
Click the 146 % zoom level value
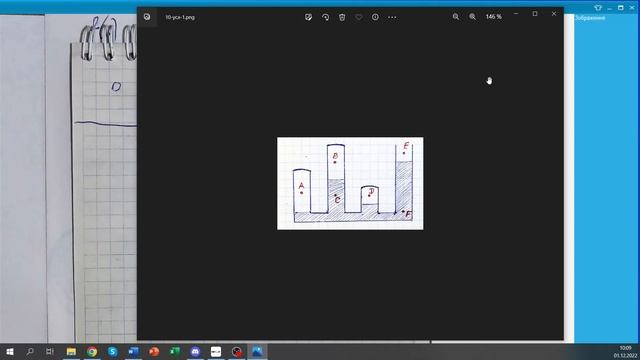[493, 17]
